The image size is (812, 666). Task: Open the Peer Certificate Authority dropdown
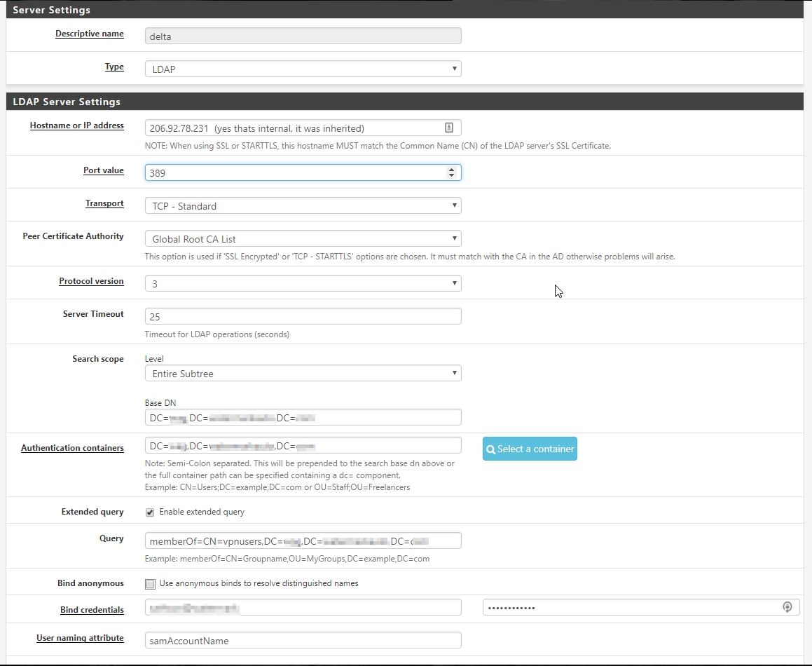303,239
